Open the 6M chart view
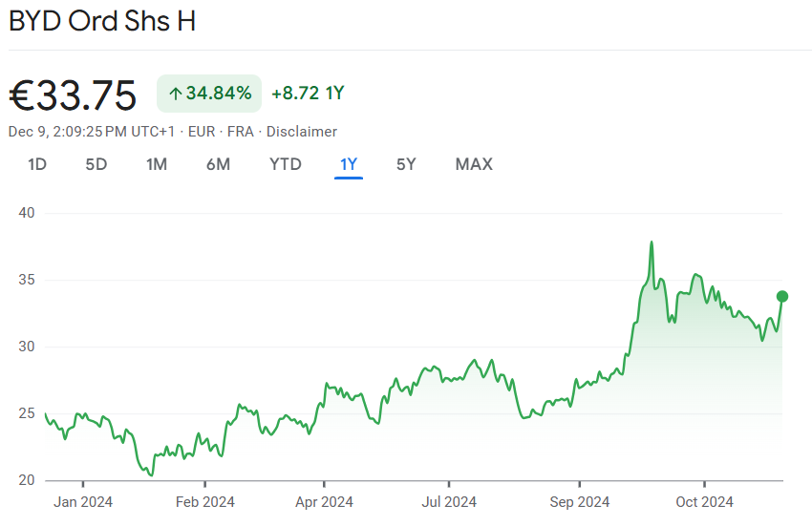 click(218, 164)
